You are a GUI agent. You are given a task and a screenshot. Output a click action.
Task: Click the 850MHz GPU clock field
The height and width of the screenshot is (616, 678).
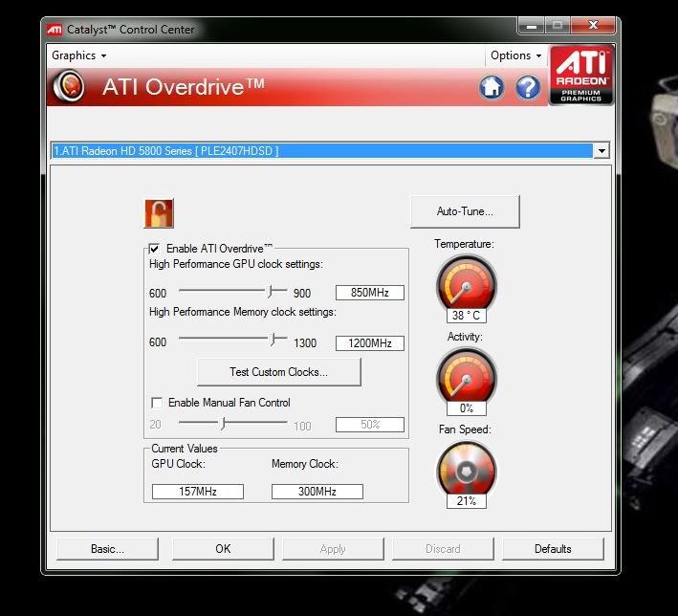click(x=370, y=293)
